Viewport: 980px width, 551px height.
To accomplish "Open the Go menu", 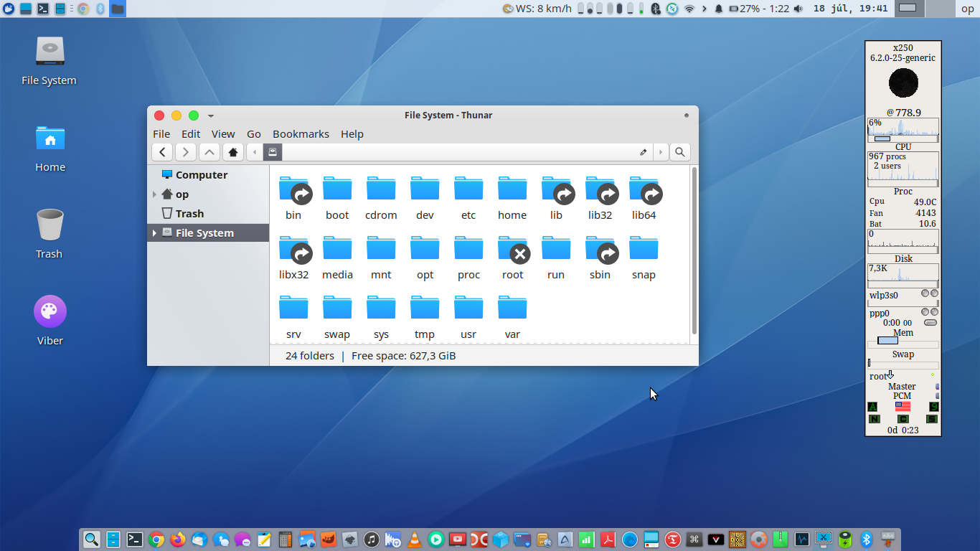I will click(x=254, y=134).
